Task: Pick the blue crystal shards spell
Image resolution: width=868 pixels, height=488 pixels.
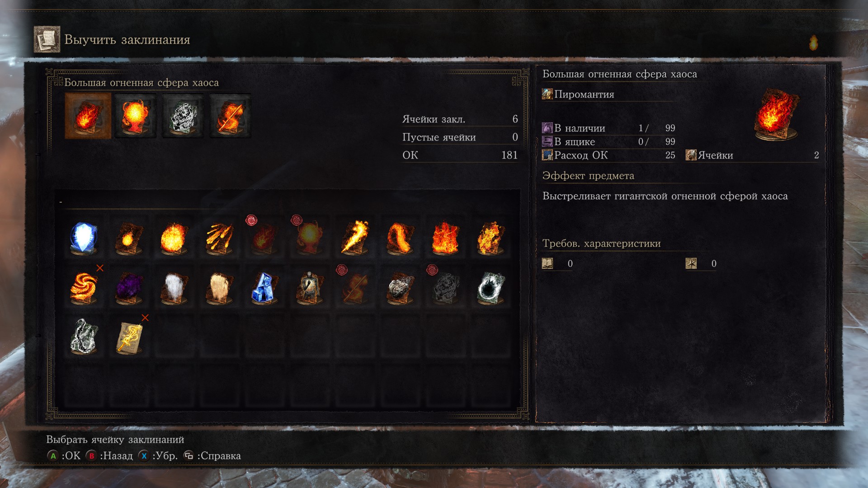Action: pyautogui.click(x=264, y=287)
